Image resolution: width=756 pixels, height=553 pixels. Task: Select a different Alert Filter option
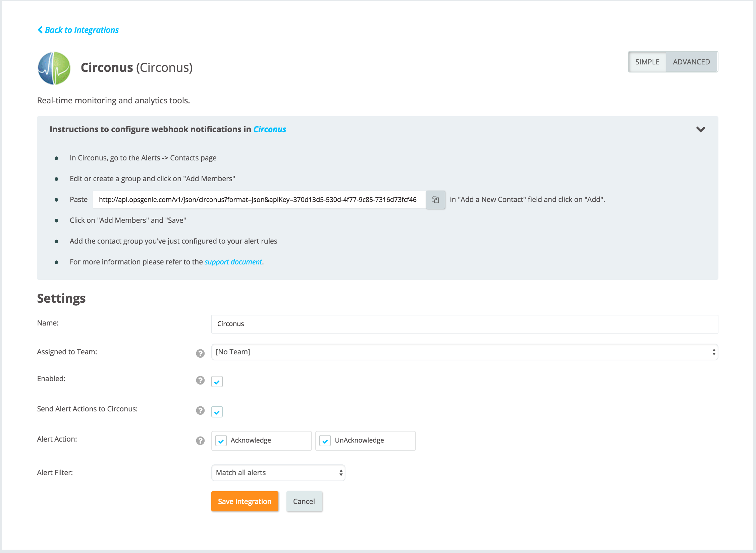[277, 472]
